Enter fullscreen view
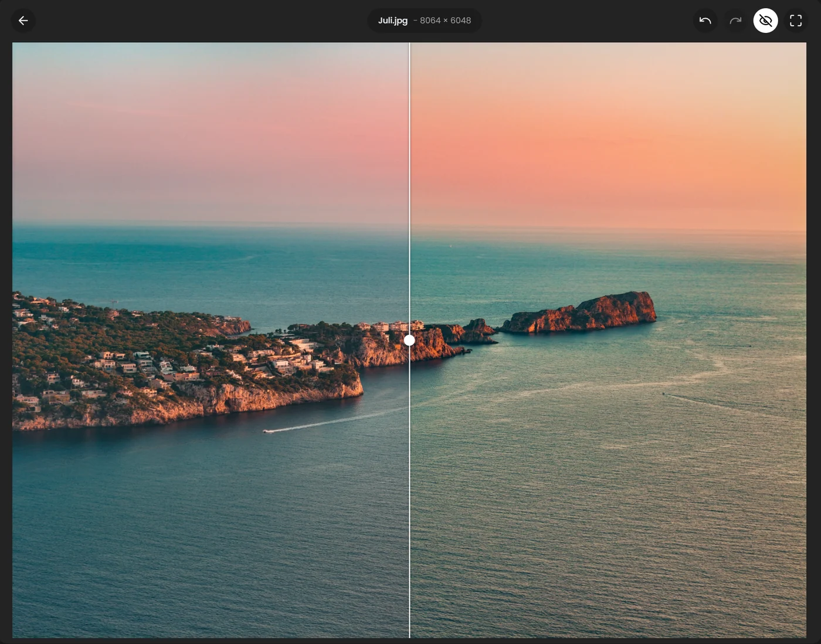 tap(796, 21)
